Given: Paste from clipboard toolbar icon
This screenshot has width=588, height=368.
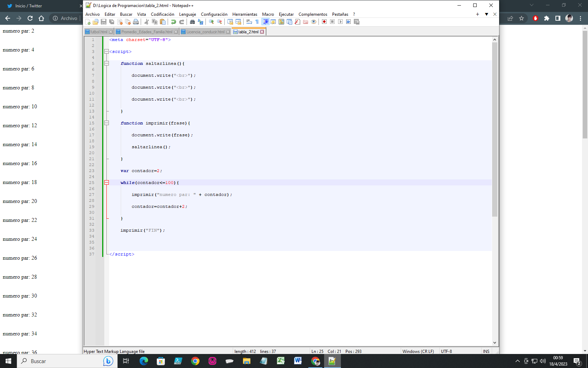Looking at the screenshot, I should 163,22.
